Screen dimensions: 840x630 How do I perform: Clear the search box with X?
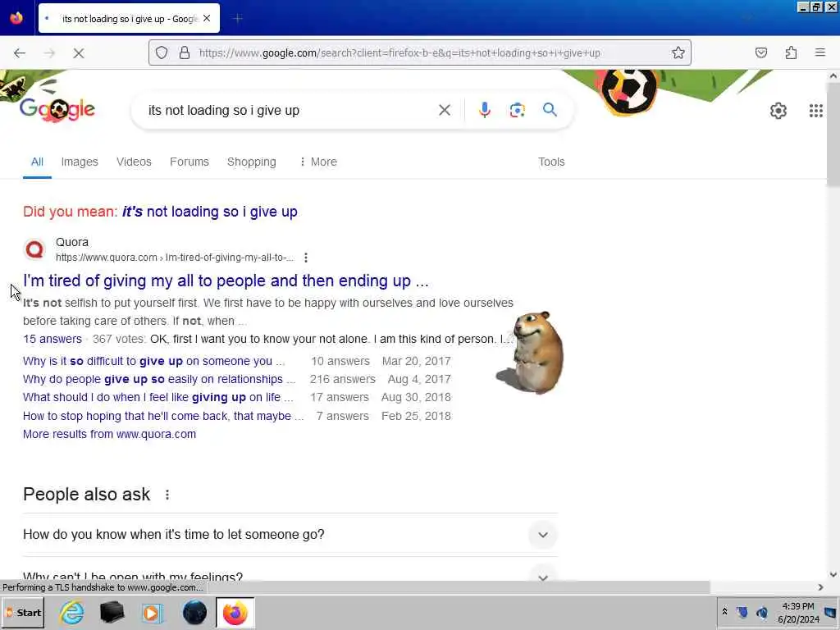pos(445,111)
